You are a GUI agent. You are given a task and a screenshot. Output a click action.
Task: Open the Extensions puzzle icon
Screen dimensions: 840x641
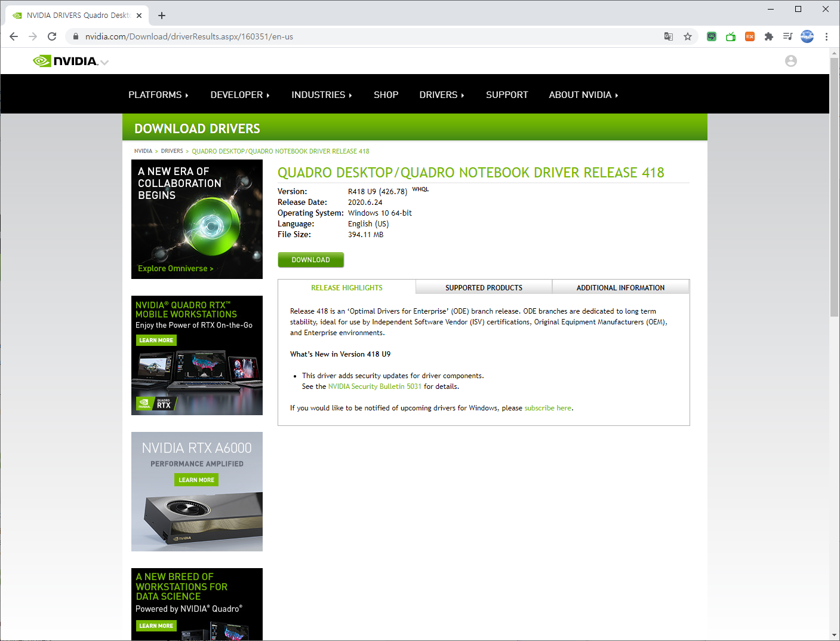point(769,36)
